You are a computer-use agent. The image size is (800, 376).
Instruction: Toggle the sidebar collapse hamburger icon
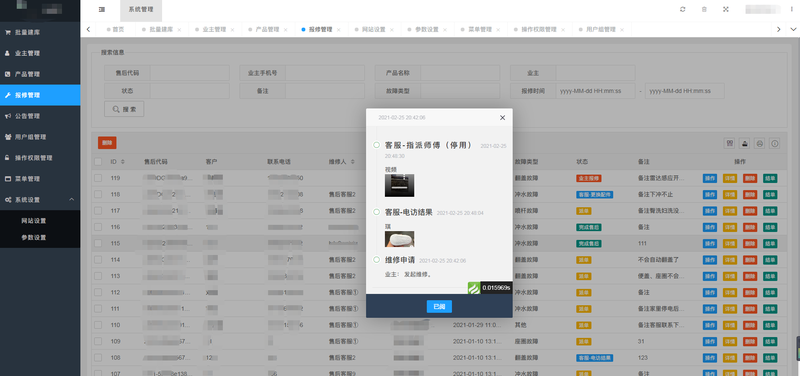102,10
